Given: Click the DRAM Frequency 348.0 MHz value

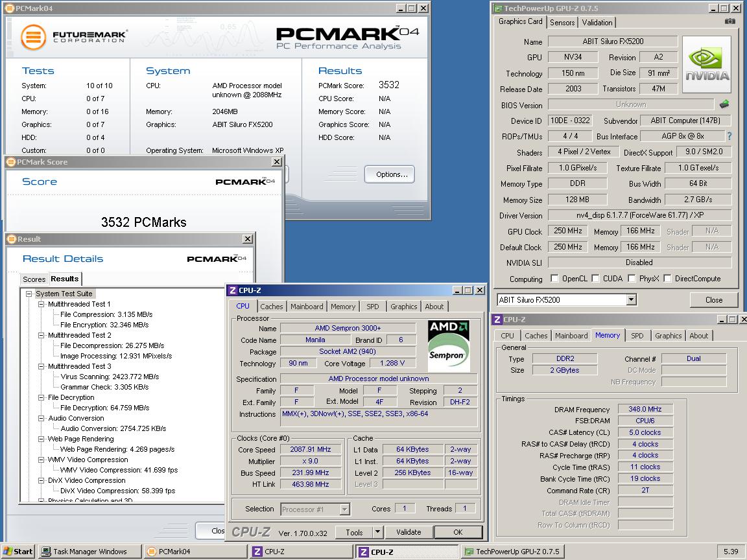Looking at the screenshot, I should [645, 409].
